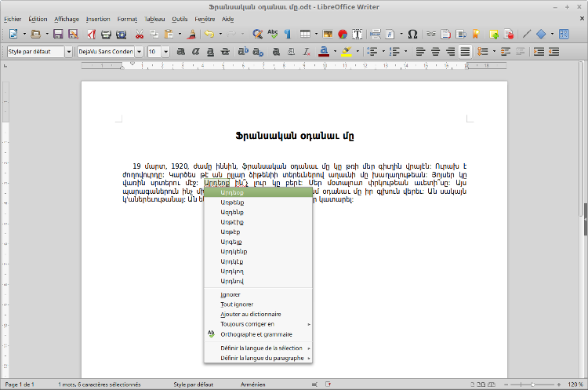Cut selection with the scissors icon
The image size is (588, 390).
point(139,35)
